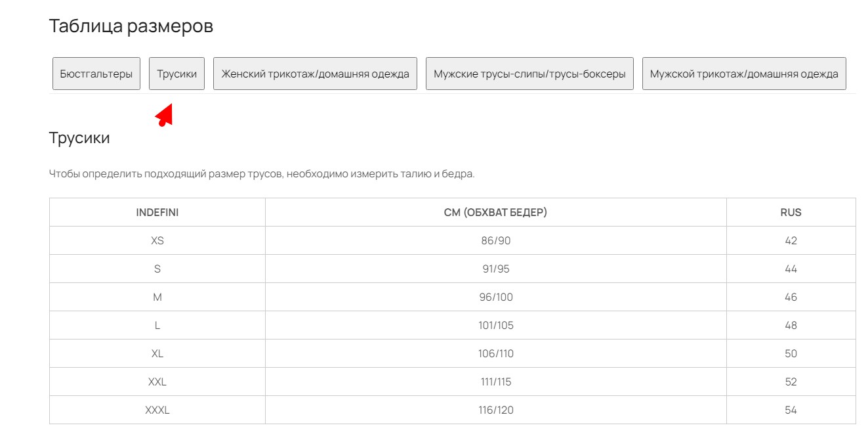Switch to Женский трикотаж/домашняя одежда tab
Image resolution: width=868 pixels, height=438 pixels.
click(315, 74)
